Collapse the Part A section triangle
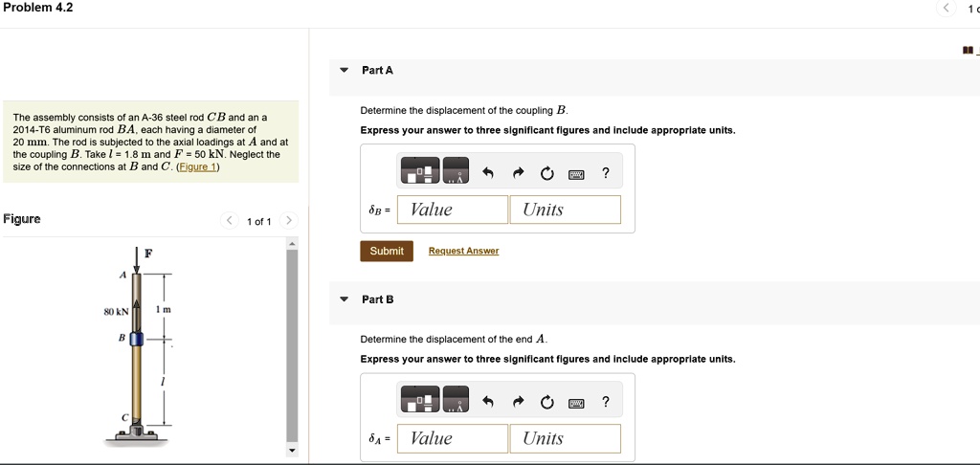 pyautogui.click(x=345, y=71)
